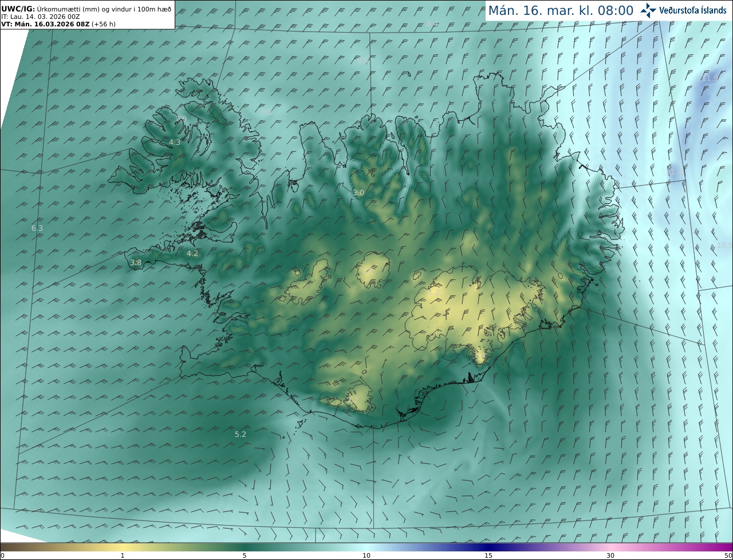Click the 7.9 value on the map
This screenshot has height=560, width=733.
(x=181, y=119)
